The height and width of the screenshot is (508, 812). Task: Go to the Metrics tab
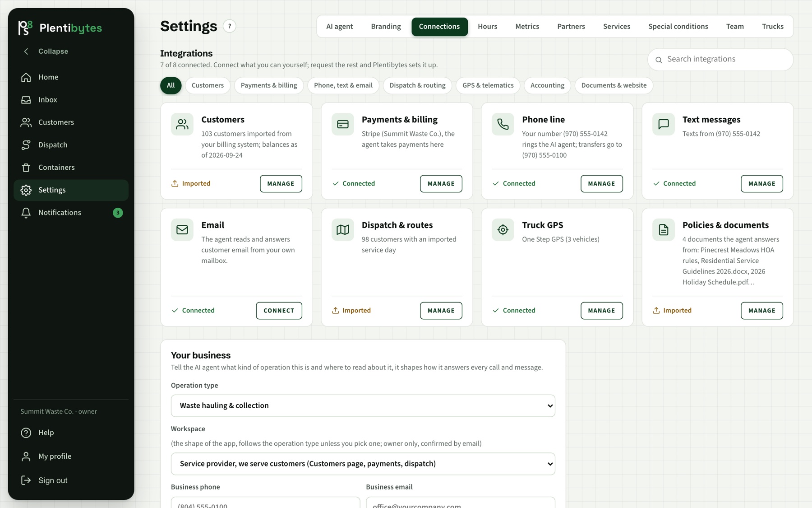pos(527,27)
